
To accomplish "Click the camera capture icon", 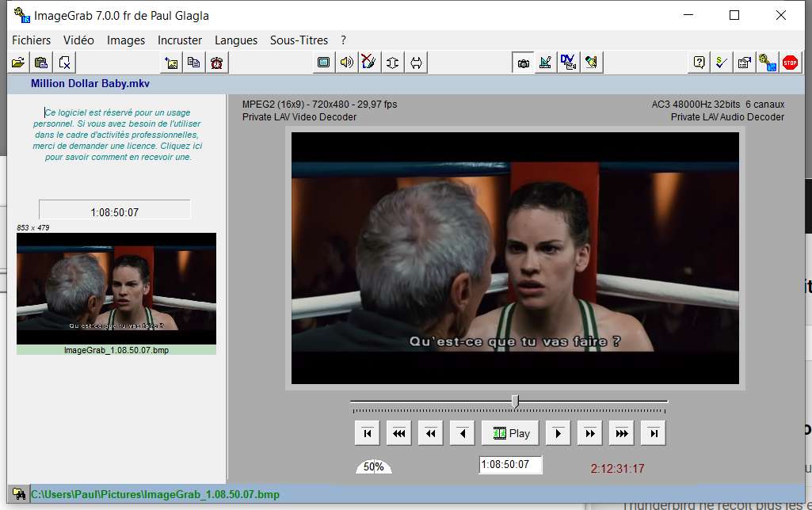I will click(x=523, y=63).
